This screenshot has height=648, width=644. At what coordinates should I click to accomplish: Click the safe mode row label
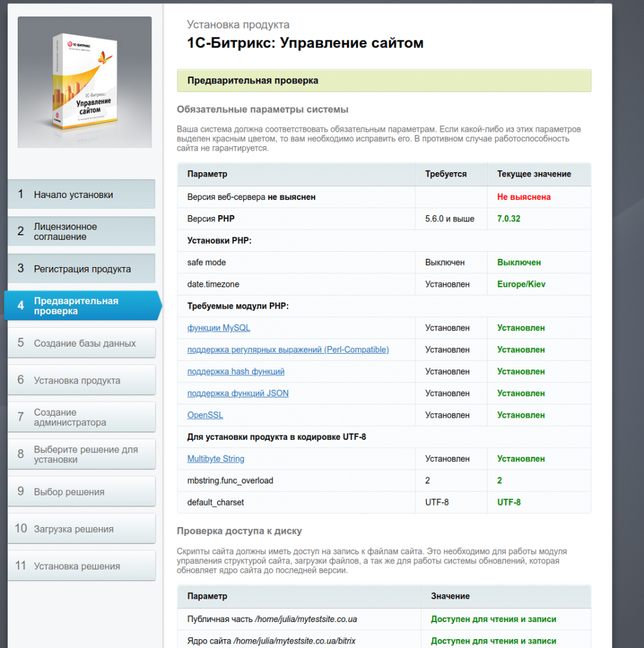point(206,263)
